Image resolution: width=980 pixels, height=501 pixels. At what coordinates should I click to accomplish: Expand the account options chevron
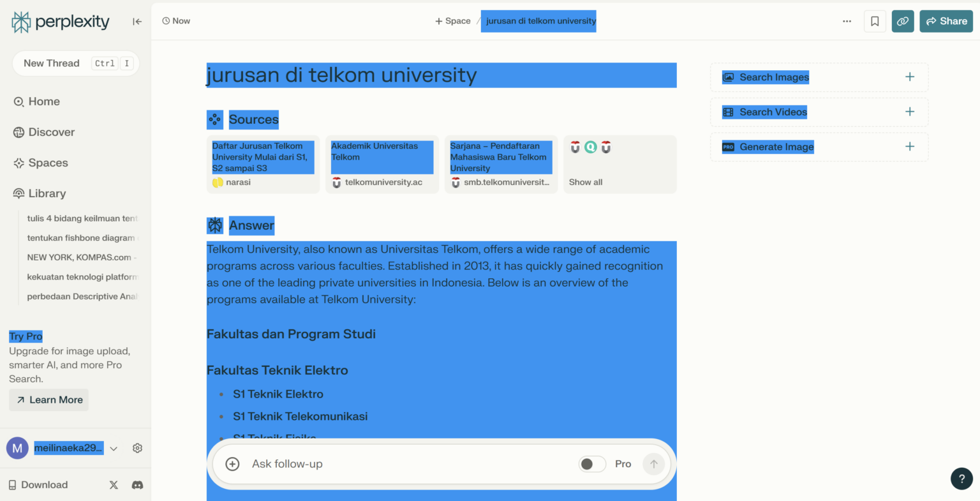tap(114, 448)
